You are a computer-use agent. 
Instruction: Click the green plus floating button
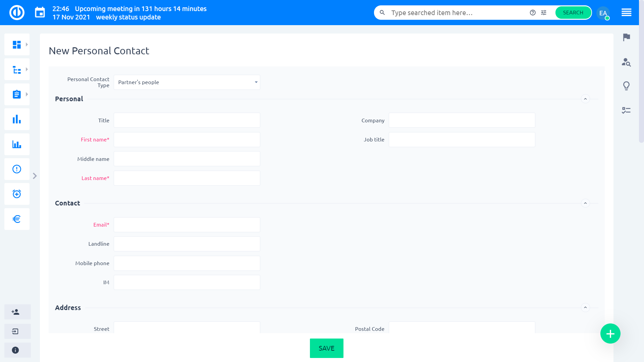pos(610,334)
